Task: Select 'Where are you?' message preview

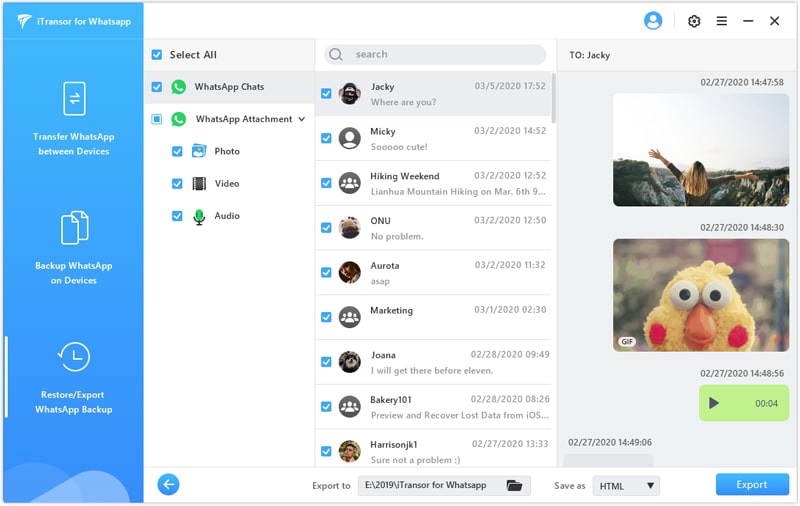Action: pos(403,102)
